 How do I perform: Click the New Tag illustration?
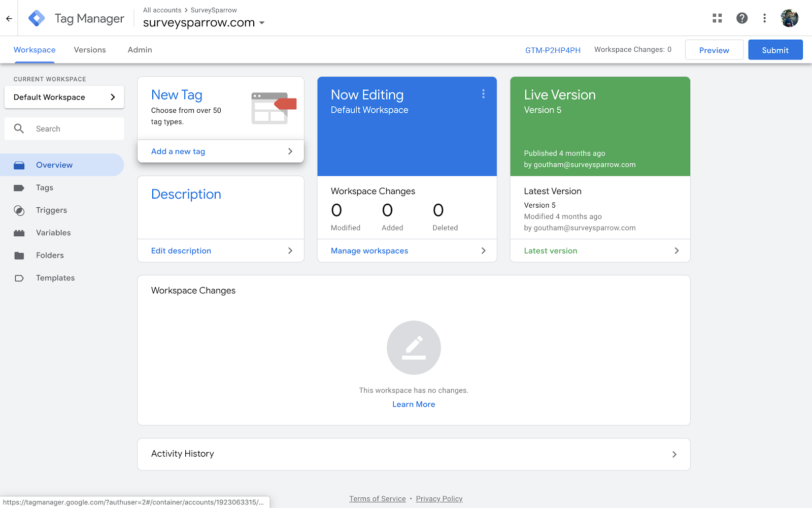pyautogui.click(x=274, y=108)
